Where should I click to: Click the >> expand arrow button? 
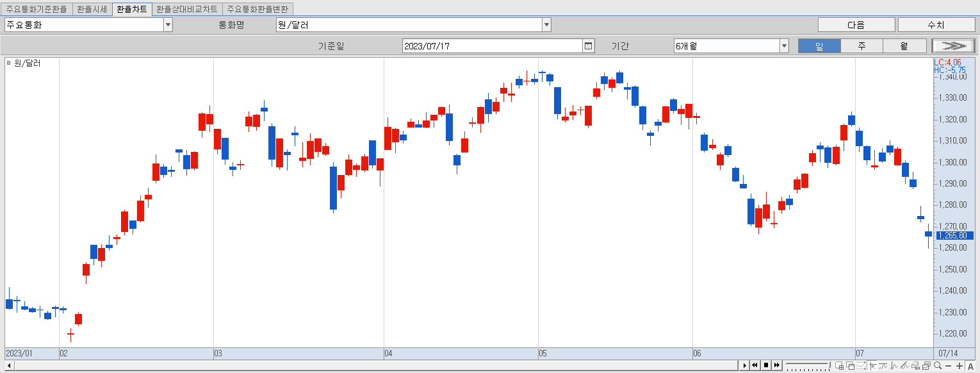(954, 46)
